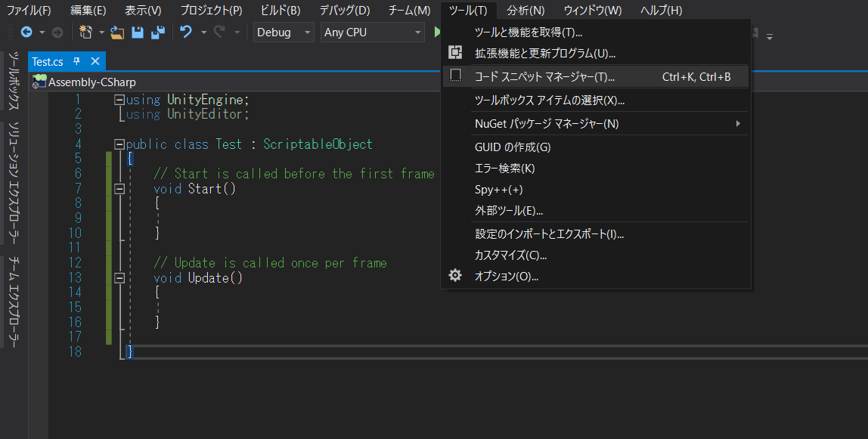Screen dimensions: 868x439
Task: Close the Test.cs tab
Action: coord(95,60)
